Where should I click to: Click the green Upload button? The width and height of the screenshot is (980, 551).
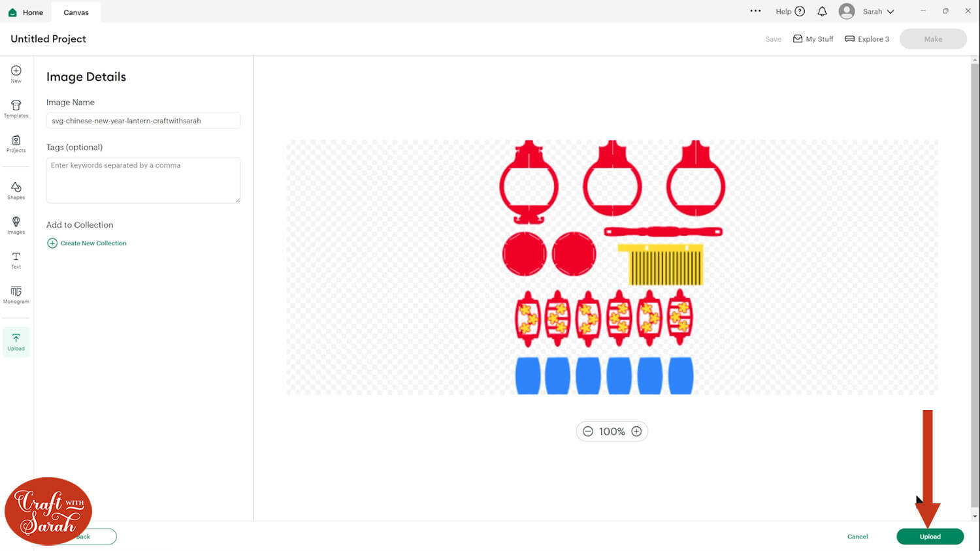pyautogui.click(x=930, y=537)
